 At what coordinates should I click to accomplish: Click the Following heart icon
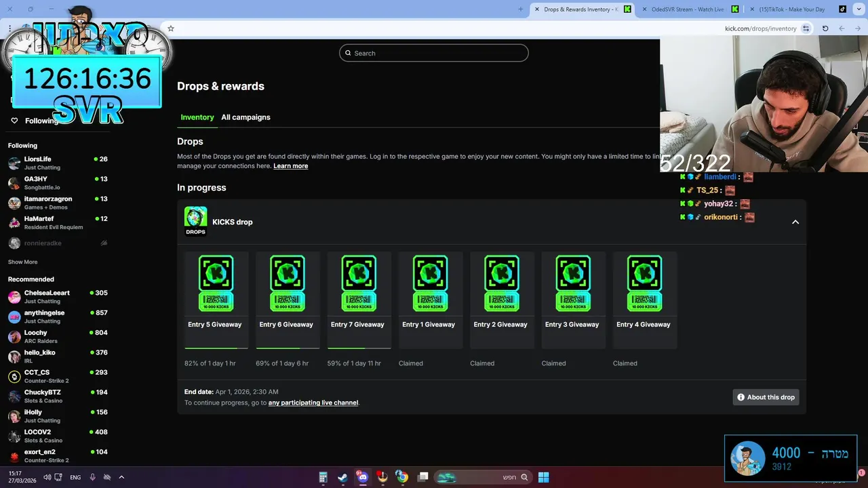pos(14,121)
